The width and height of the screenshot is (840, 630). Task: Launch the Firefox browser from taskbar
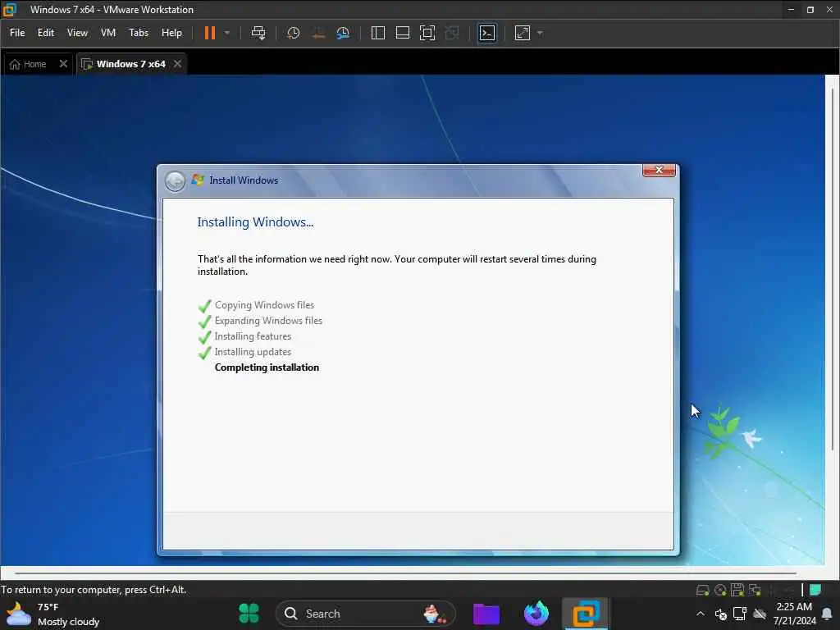click(x=536, y=614)
